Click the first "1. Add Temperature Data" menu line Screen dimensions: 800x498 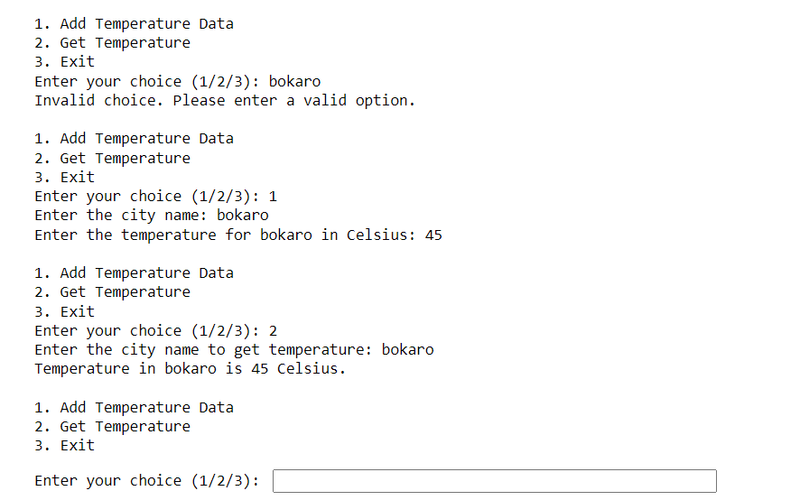tap(134, 24)
